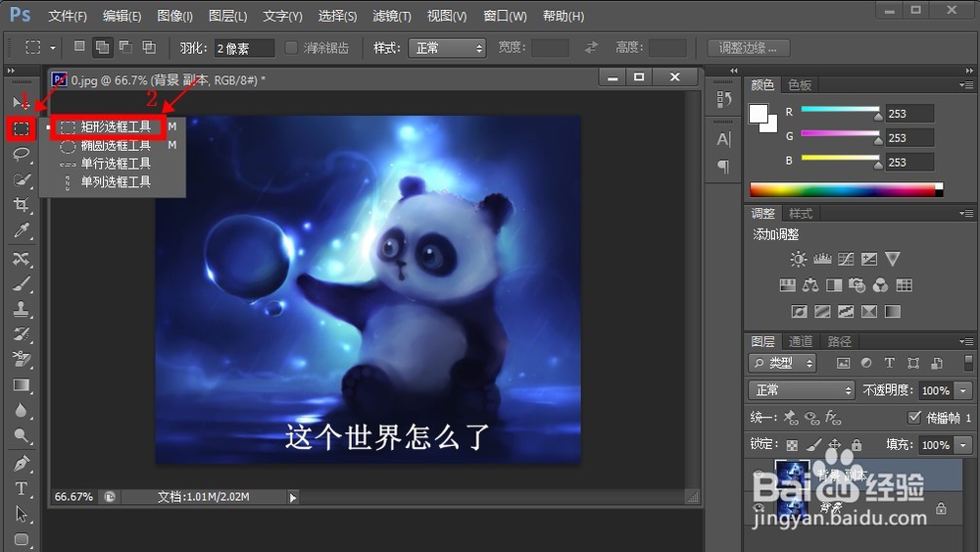Select the Gradient tool
The height and width of the screenshot is (552, 980).
coord(22,384)
